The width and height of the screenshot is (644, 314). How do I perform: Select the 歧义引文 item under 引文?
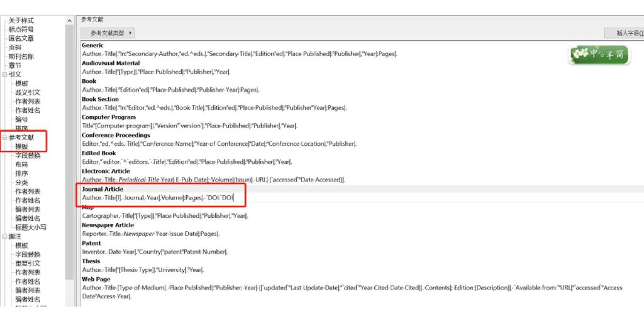[28, 92]
